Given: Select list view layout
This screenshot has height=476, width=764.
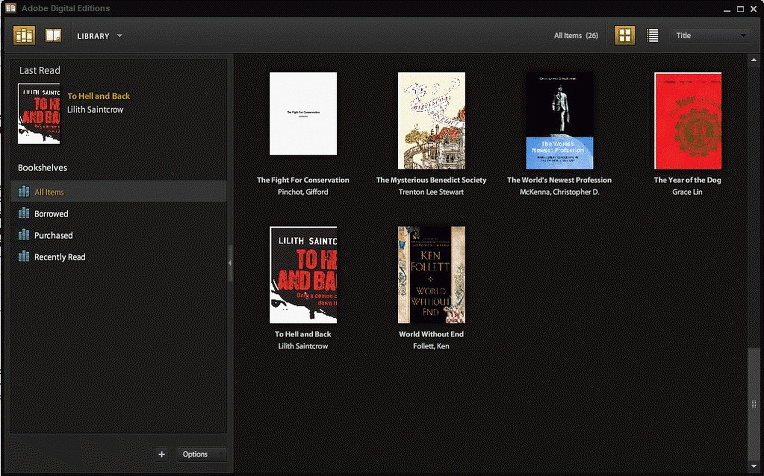Looking at the screenshot, I should coord(652,35).
